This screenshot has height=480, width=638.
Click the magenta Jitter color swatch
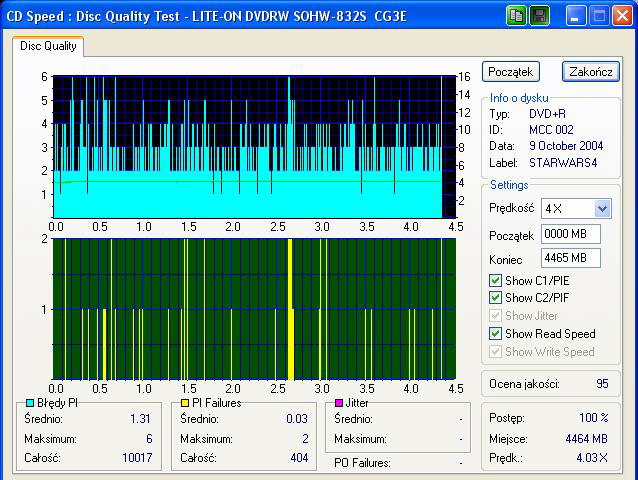(339, 403)
